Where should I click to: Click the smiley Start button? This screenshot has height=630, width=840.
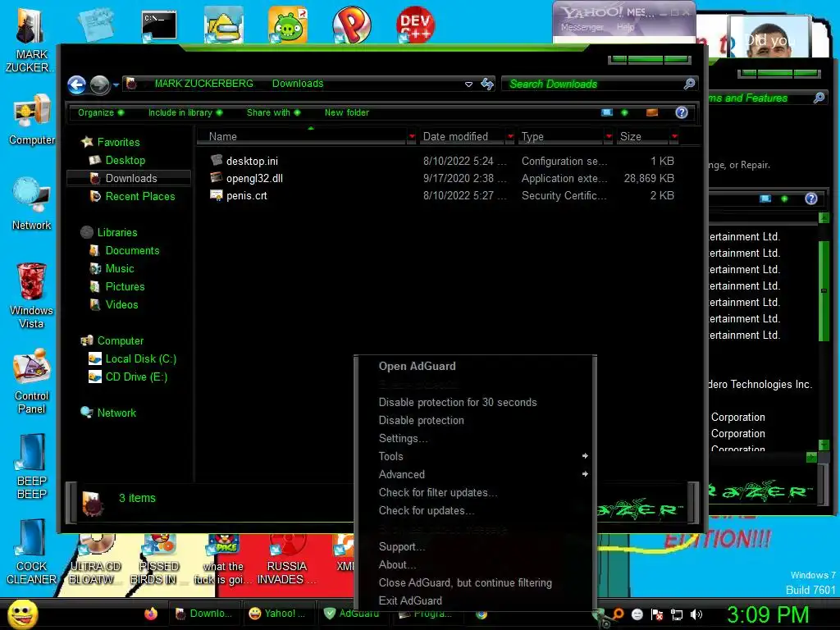(x=22, y=614)
